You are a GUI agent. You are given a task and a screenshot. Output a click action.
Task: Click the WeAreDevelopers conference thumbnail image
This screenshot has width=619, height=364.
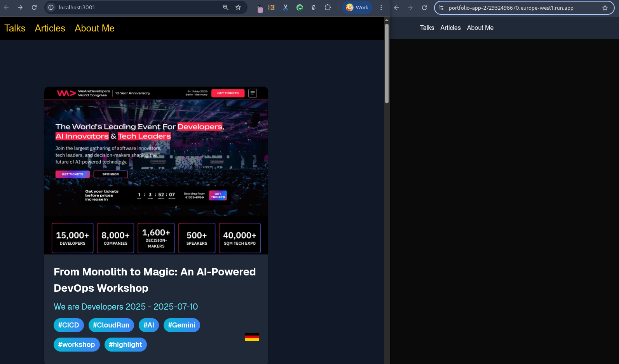click(156, 171)
